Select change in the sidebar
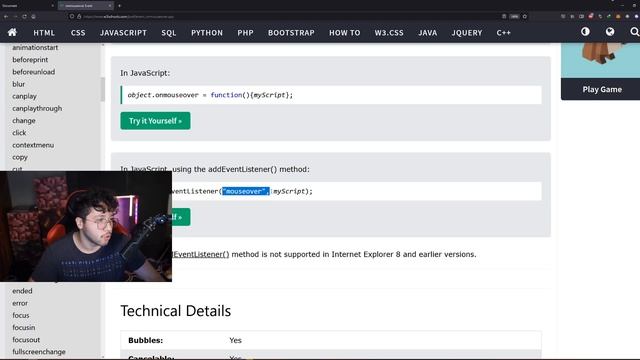 click(x=24, y=121)
